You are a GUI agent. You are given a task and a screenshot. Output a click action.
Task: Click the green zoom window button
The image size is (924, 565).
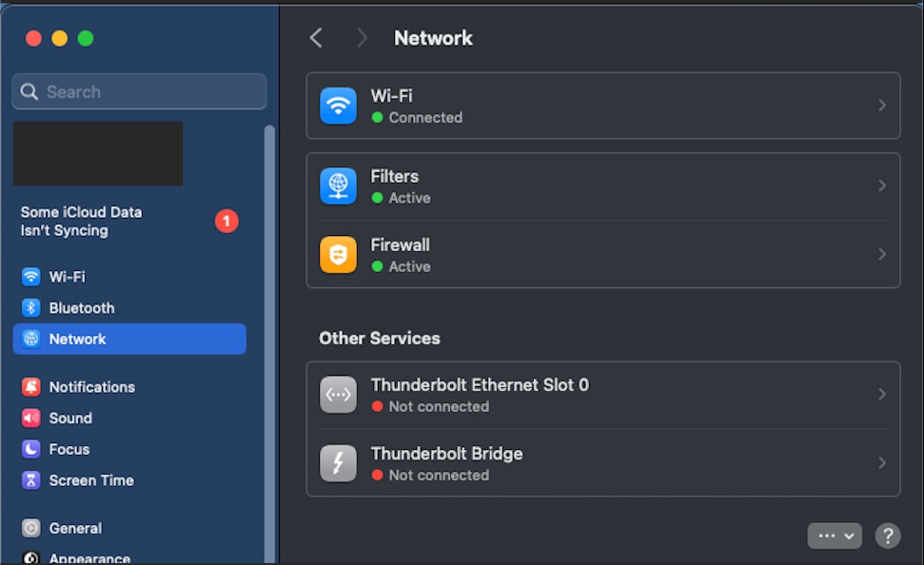point(86,38)
